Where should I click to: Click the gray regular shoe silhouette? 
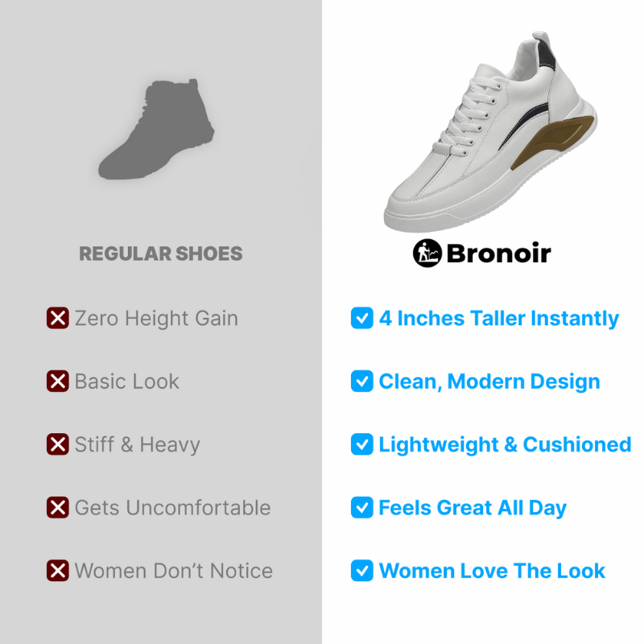point(156,129)
